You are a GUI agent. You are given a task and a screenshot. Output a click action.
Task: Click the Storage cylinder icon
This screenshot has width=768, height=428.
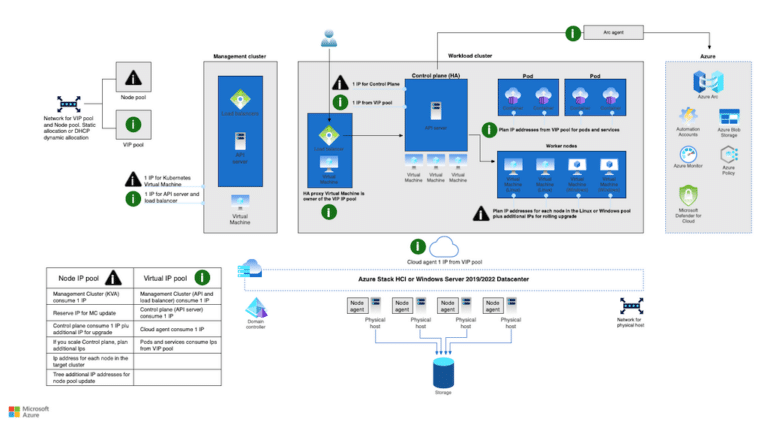pyautogui.click(x=443, y=373)
